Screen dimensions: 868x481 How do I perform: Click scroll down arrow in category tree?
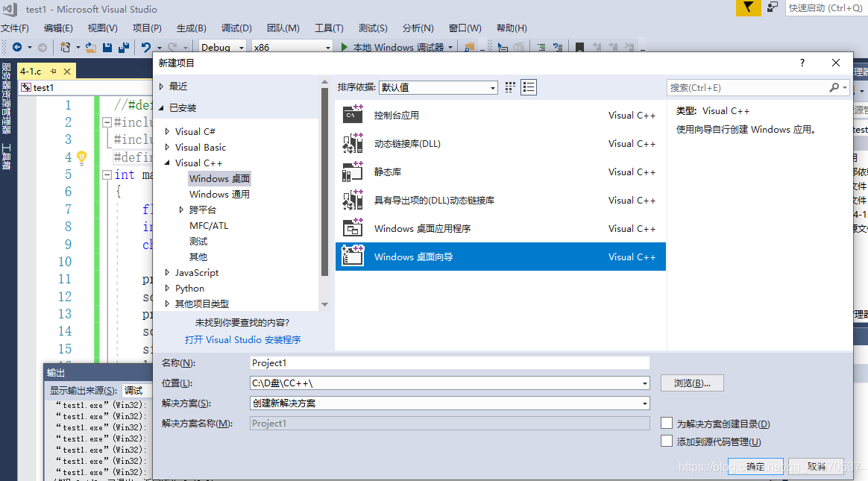(x=324, y=304)
